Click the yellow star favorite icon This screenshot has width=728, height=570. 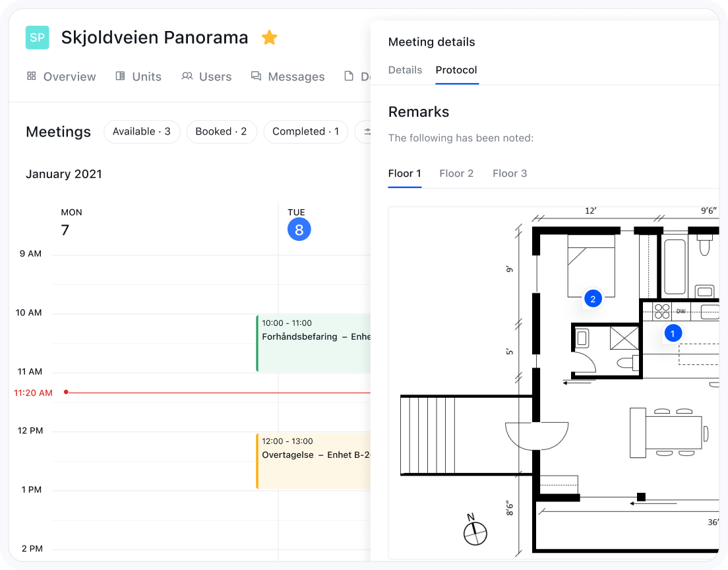(269, 38)
